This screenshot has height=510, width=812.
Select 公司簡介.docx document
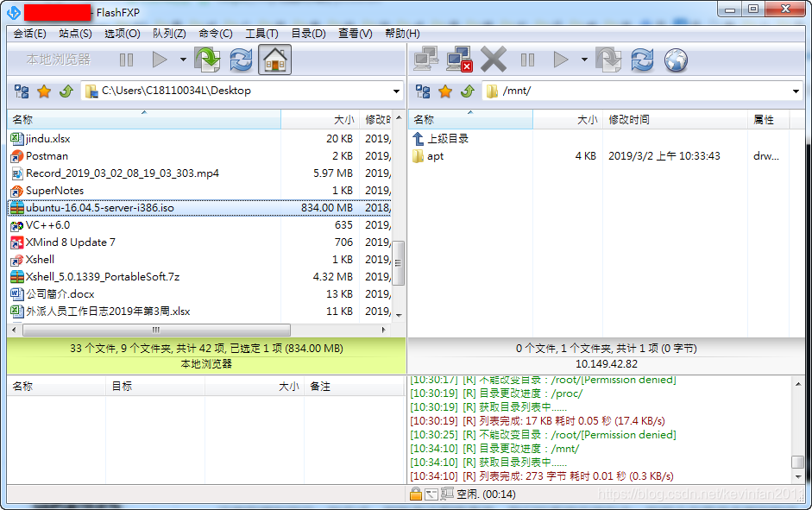pyautogui.click(x=199, y=294)
